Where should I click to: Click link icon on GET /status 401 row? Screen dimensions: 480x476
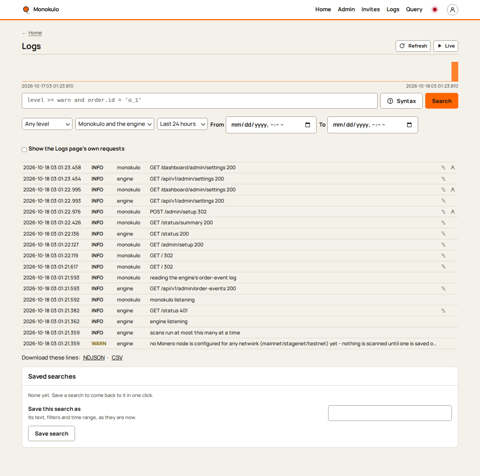pyautogui.click(x=443, y=311)
